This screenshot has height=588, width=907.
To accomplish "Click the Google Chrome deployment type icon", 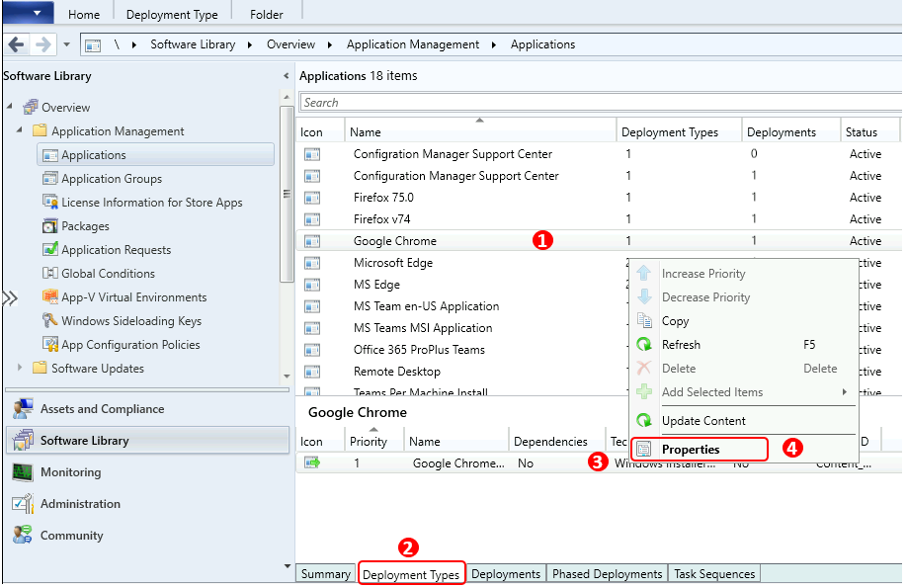I will pos(312,462).
